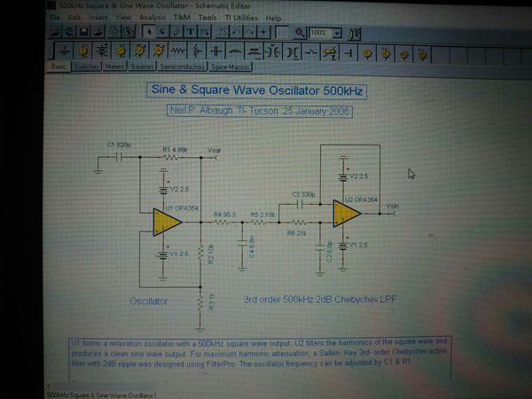Click the Save diskette icon
532x399 pixels.
tap(83, 32)
